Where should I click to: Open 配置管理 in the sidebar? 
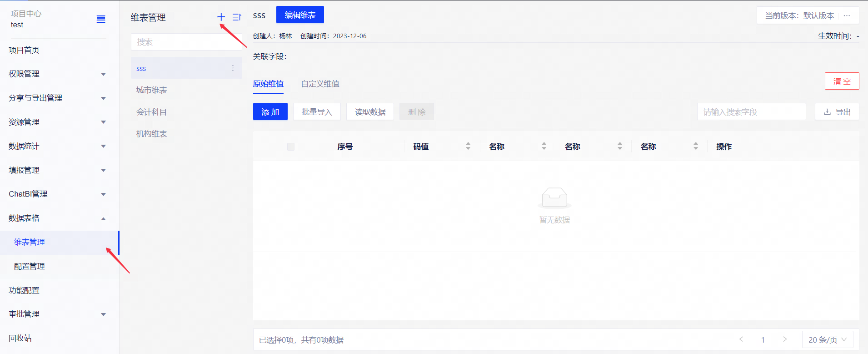tap(30, 266)
